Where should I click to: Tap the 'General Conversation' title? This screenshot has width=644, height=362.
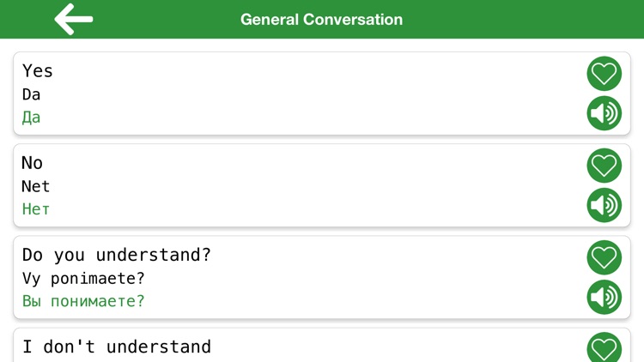[x=321, y=19]
